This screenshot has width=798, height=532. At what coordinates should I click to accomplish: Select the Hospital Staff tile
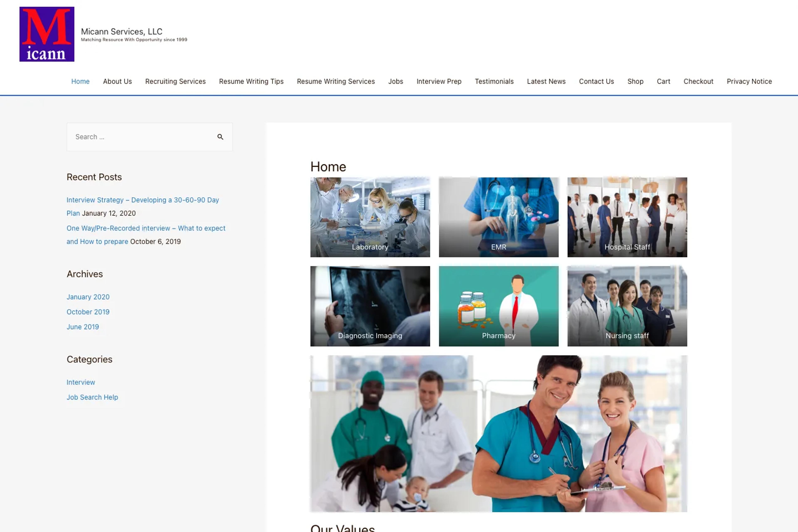[x=627, y=217]
